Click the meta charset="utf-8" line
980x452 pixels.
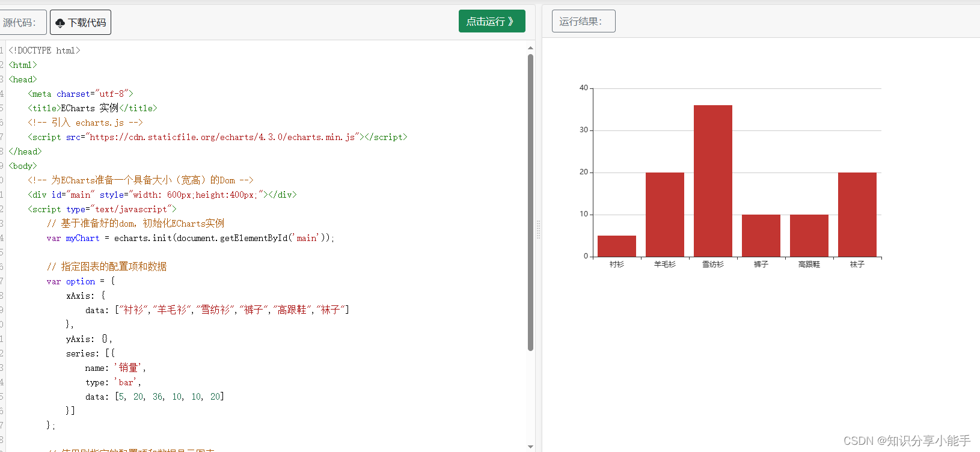coord(81,94)
